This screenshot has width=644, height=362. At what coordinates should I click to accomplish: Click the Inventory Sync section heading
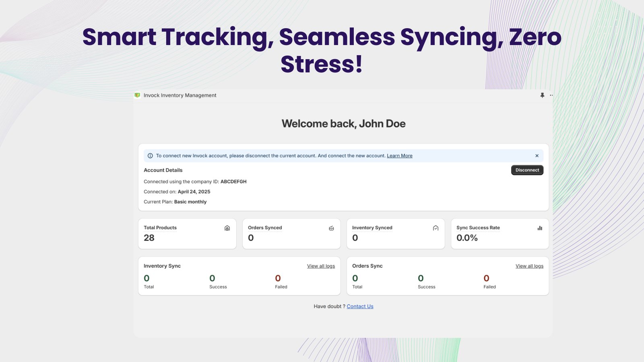click(162, 266)
